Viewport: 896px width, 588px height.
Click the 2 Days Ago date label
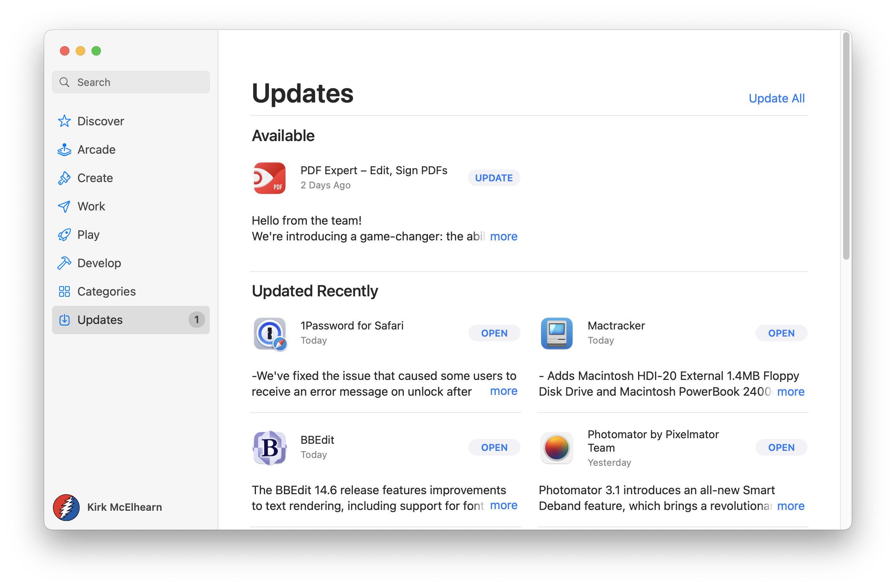pos(325,185)
